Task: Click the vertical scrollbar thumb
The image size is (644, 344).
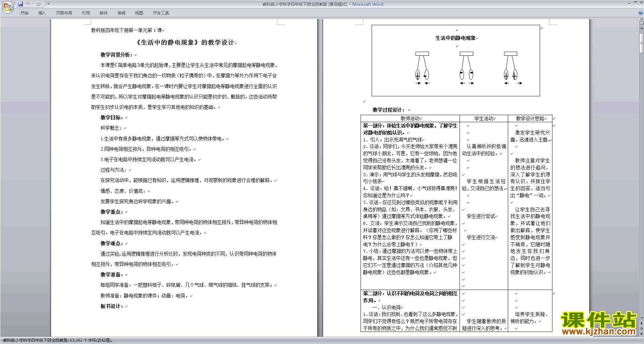Action: [x=642, y=43]
